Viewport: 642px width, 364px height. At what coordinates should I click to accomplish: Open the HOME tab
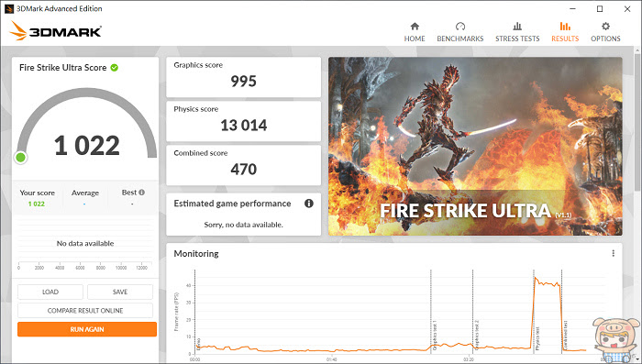(415, 32)
